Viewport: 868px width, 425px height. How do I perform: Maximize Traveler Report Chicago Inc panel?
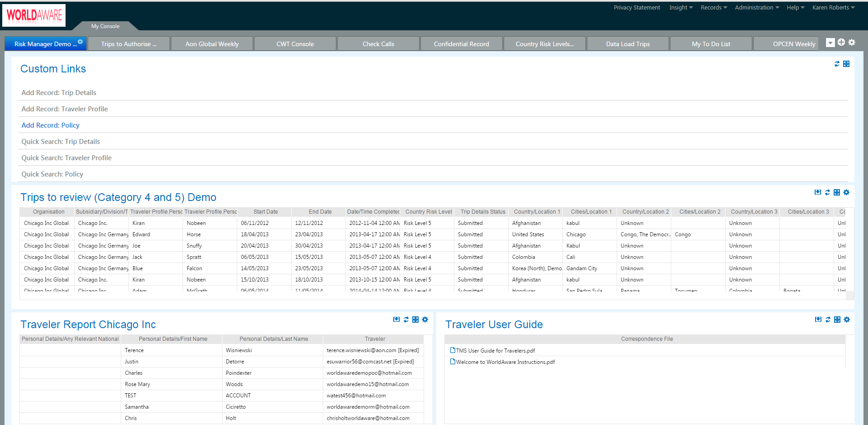click(x=415, y=320)
